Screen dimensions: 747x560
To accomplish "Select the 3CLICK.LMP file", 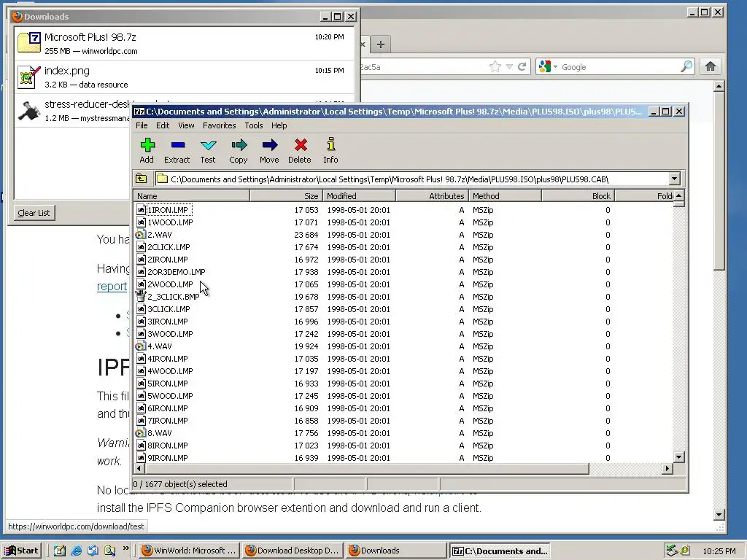I will point(169,309).
